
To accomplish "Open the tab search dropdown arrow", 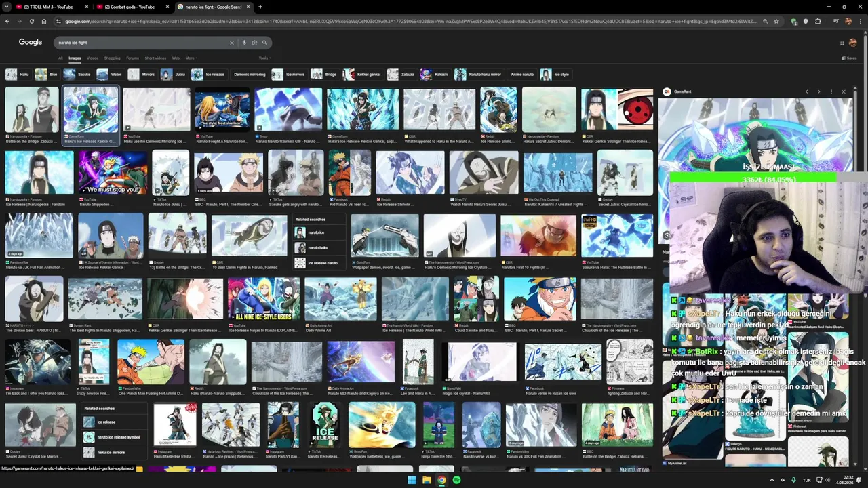I will [x=7, y=7].
